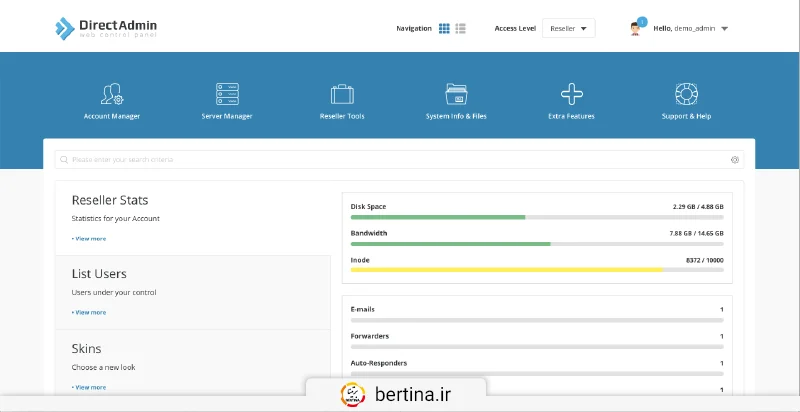Image resolution: width=800 pixels, height=412 pixels.
Task: Click the Reseller Tools briefcase icon
Action: tap(342, 95)
